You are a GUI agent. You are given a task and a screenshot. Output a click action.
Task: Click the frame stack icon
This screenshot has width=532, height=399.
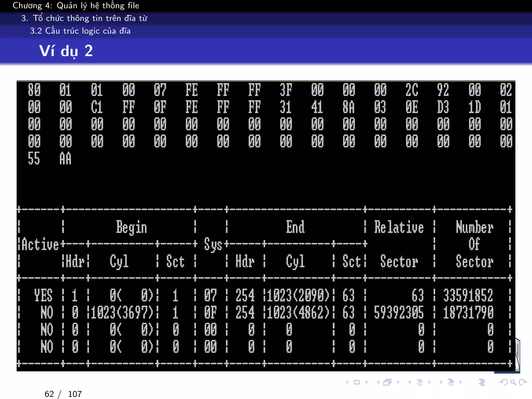pyautogui.click(x=388, y=382)
